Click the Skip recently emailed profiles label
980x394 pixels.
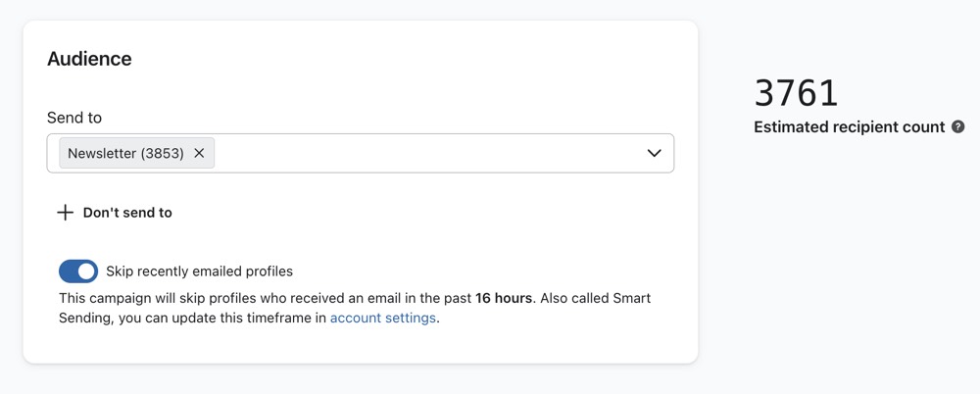[199, 271]
